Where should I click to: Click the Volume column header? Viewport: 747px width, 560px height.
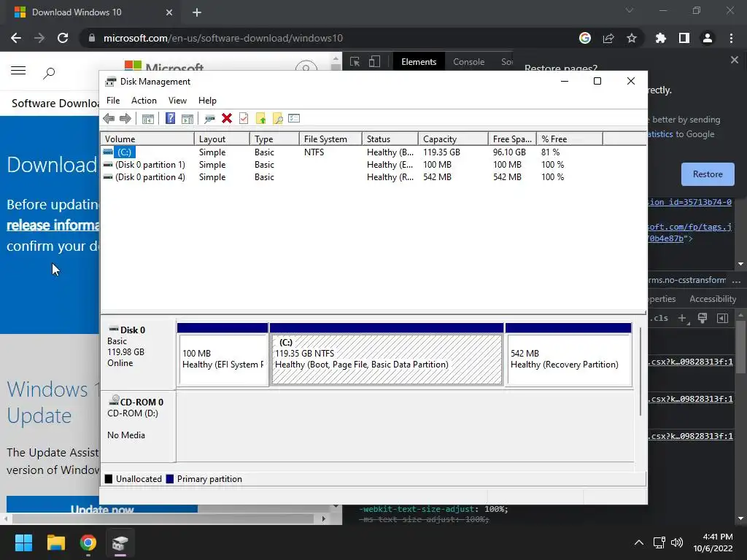coord(147,139)
